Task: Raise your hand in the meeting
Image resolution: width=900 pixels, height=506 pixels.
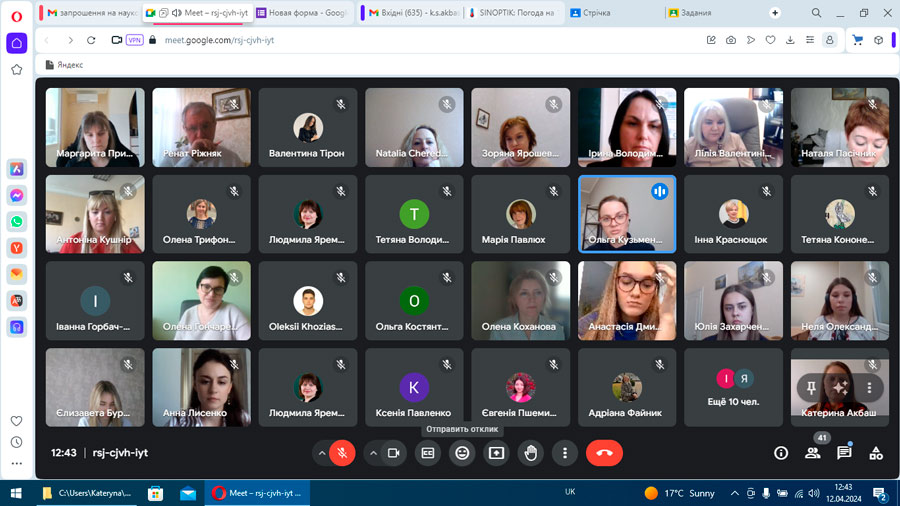Action: (x=530, y=453)
